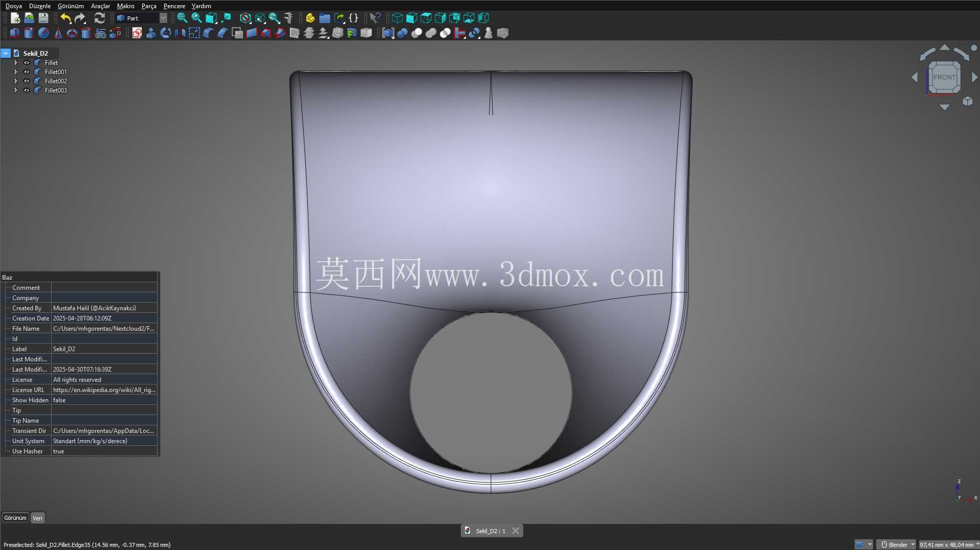The image size is (980, 550).
Task: Select the Sekil_D2 : 1 document tab
Action: (x=491, y=531)
